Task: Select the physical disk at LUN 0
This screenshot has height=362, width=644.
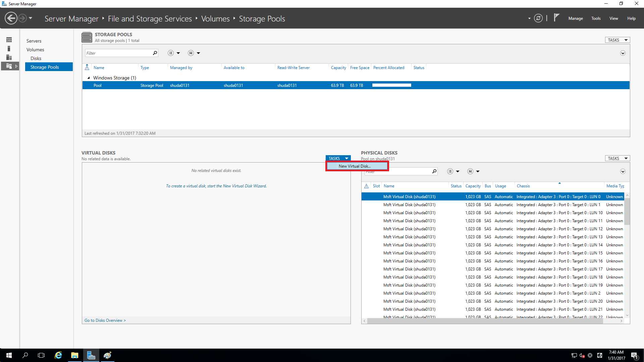Action: click(x=493, y=197)
